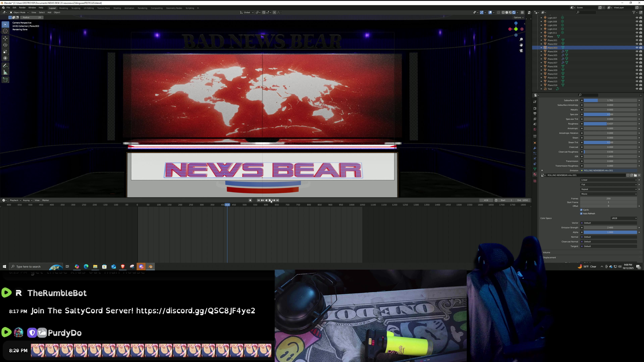Hide Text object via eye icon
This screenshot has height=362, width=644.
pyautogui.click(x=637, y=89)
